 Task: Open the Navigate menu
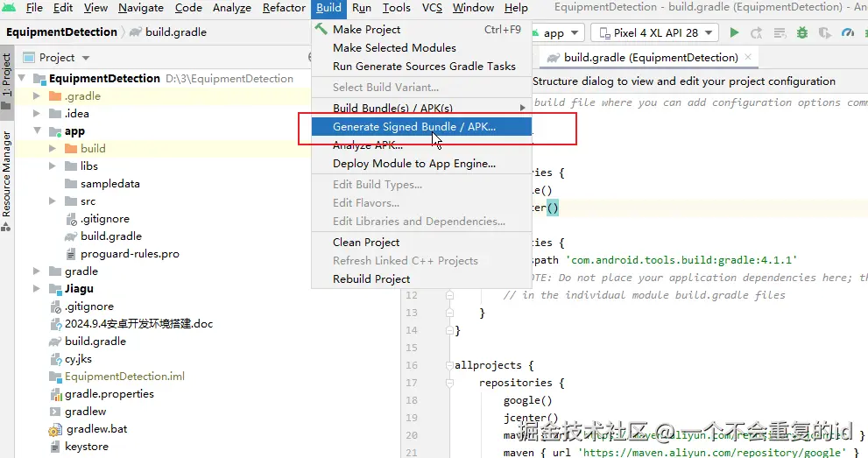(141, 8)
